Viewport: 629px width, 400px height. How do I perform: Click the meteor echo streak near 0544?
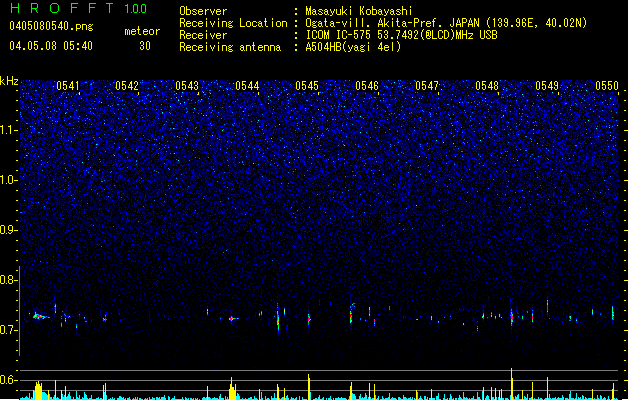233,319
